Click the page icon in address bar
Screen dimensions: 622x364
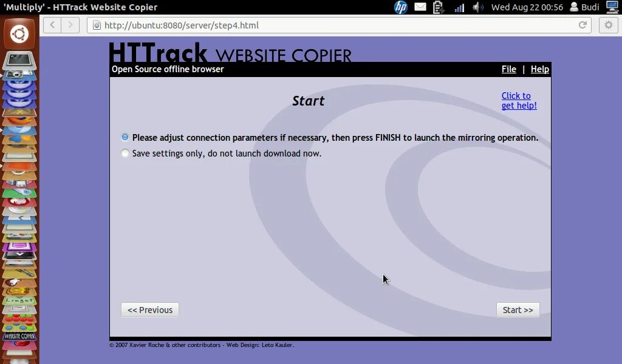pyautogui.click(x=97, y=25)
